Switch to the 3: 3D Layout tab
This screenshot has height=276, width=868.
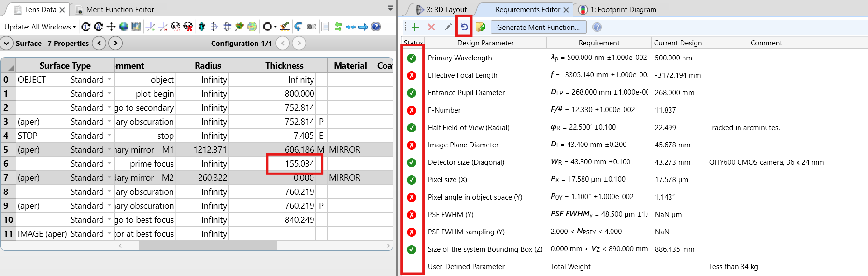441,9
